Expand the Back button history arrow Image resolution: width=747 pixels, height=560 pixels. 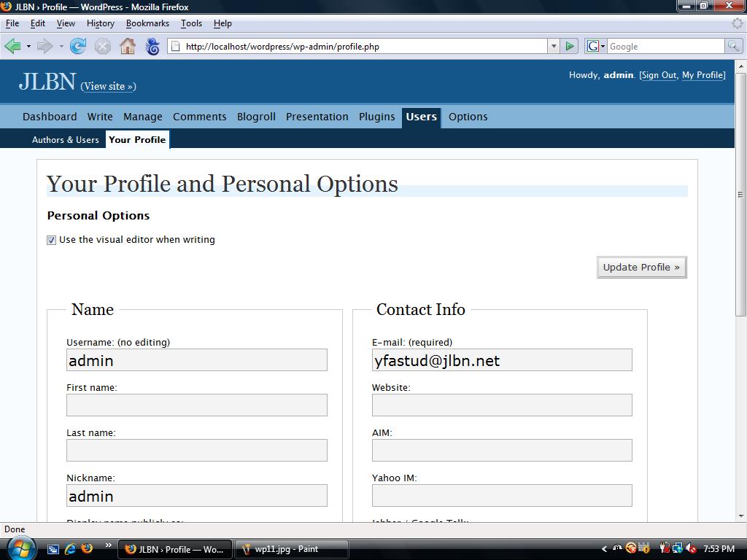28,47
